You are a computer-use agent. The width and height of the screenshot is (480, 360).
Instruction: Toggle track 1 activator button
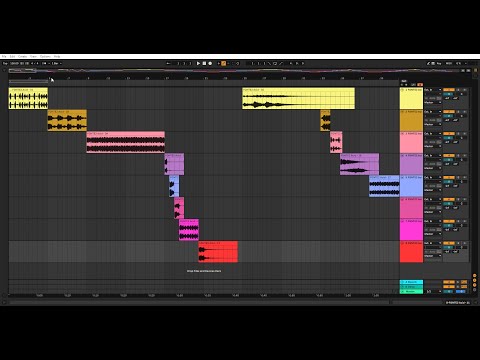point(449,90)
